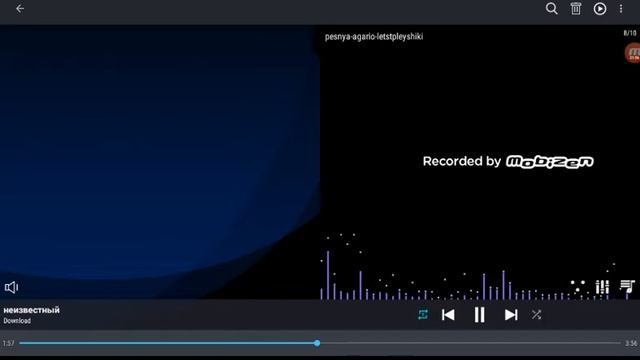This screenshot has width=640, height=360.
Task: Click the total duration 3:56
Action: [631, 343]
